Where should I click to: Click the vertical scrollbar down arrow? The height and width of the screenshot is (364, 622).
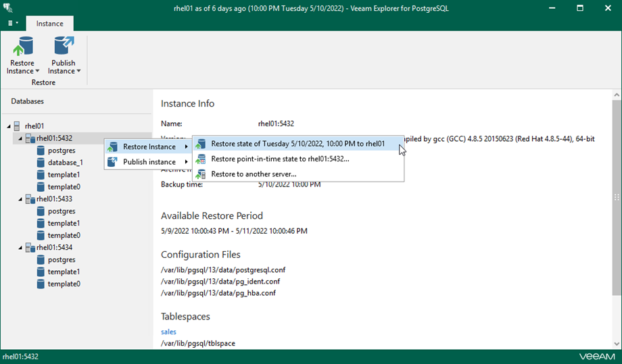pos(617,344)
